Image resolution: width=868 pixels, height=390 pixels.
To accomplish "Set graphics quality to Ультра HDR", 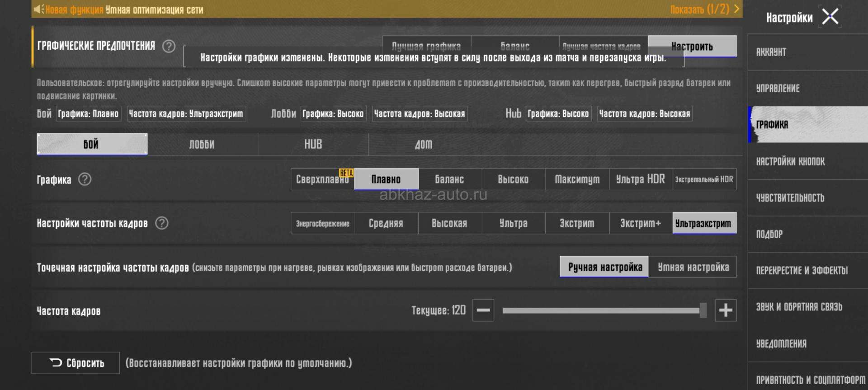I will coord(641,179).
